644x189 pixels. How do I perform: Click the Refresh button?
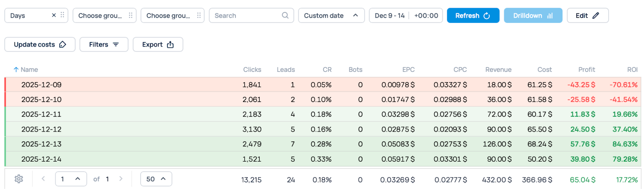click(x=473, y=15)
